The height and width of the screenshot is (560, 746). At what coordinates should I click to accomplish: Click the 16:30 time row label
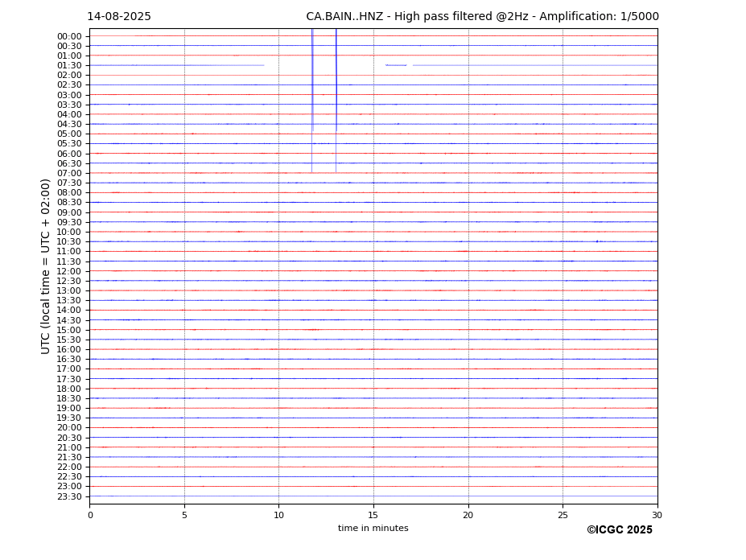[69, 359]
